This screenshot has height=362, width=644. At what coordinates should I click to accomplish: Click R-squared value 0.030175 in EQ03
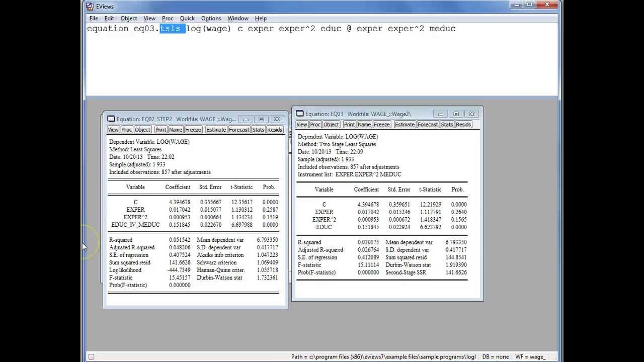tap(368, 242)
